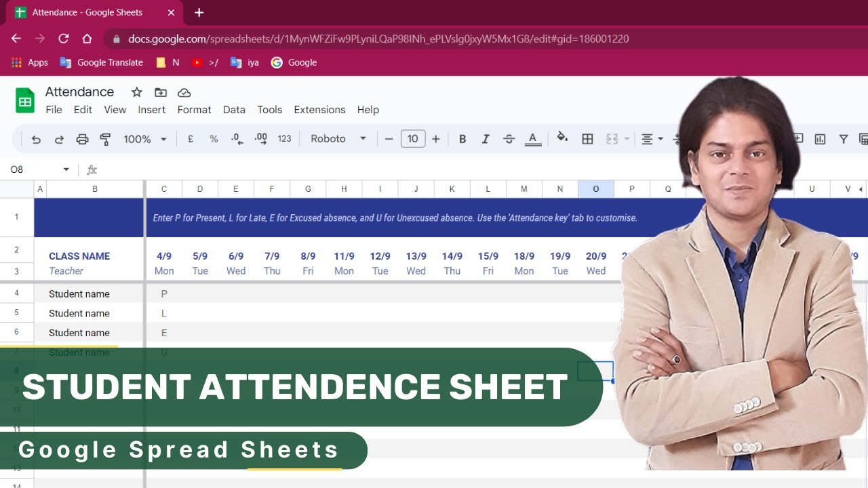Open the Extensions menu
The width and height of the screenshot is (868, 488).
coord(319,110)
